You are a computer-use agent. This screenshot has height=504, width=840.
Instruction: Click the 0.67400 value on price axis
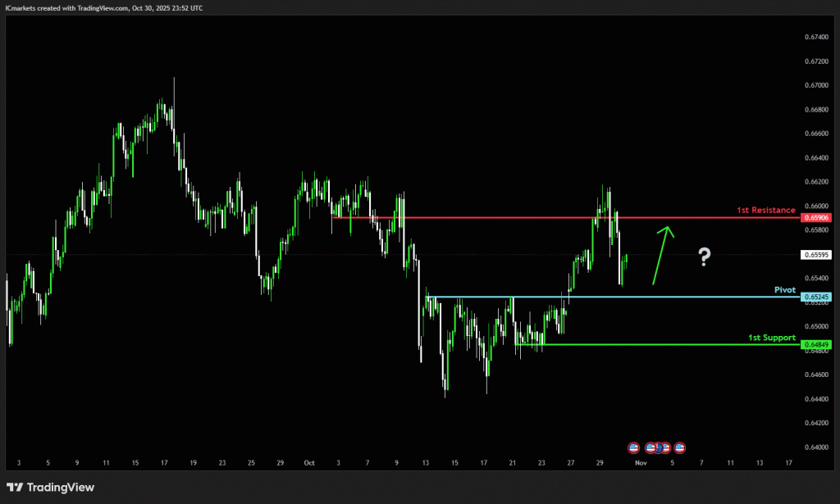[x=815, y=37]
